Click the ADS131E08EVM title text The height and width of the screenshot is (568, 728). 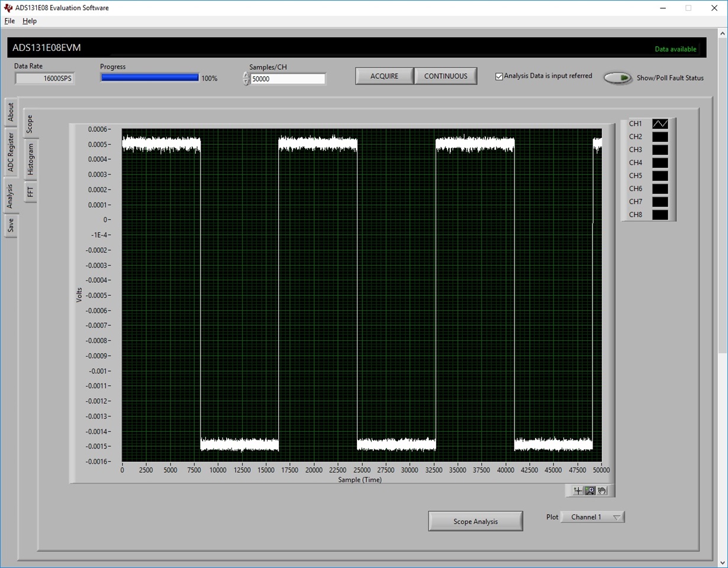[46, 48]
